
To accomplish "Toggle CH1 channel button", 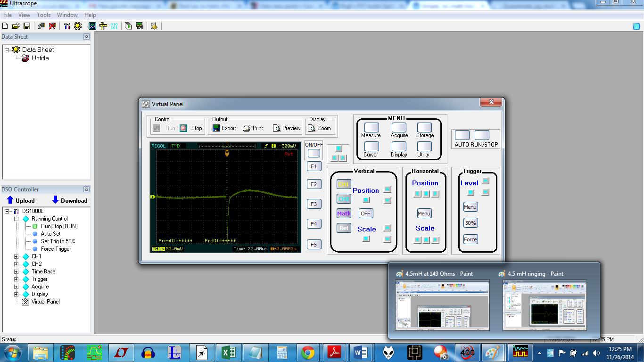I will (x=344, y=184).
